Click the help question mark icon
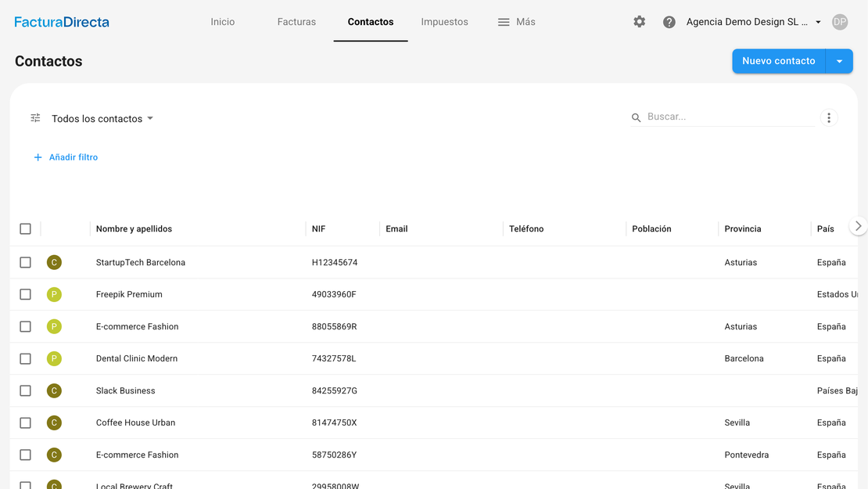 click(669, 22)
